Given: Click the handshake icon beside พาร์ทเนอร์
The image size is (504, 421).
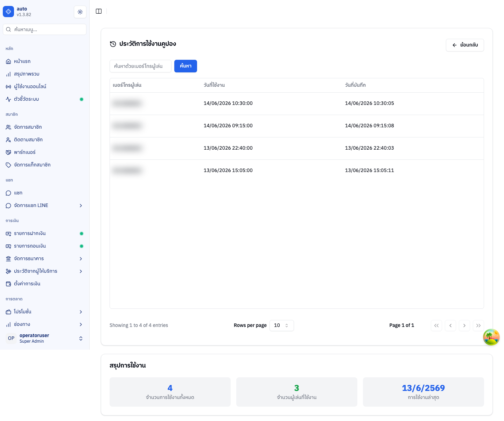Looking at the screenshot, I should coord(8,152).
